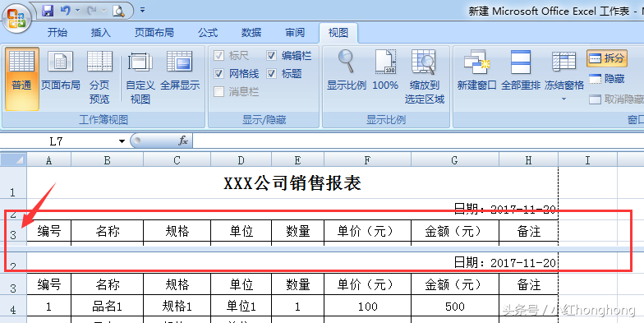Toggle the 拆分 split button
Viewport: 644px width, 323px height.
click(x=608, y=58)
